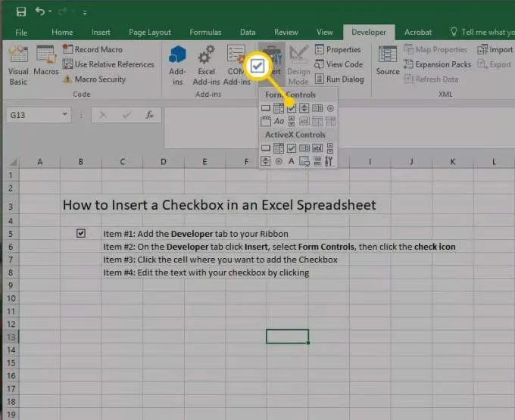Click Record Macro
The height and width of the screenshot is (420, 515).
tap(98, 49)
